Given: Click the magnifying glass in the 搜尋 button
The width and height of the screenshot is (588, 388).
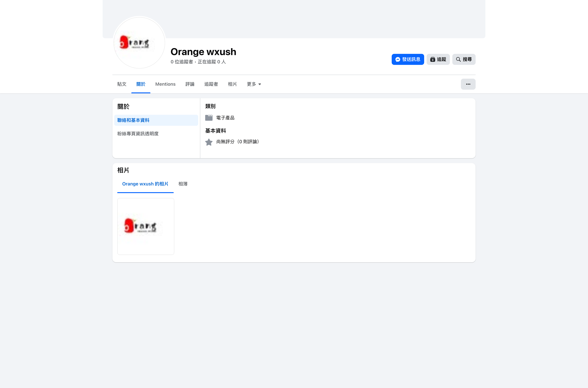Looking at the screenshot, I should (458, 59).
